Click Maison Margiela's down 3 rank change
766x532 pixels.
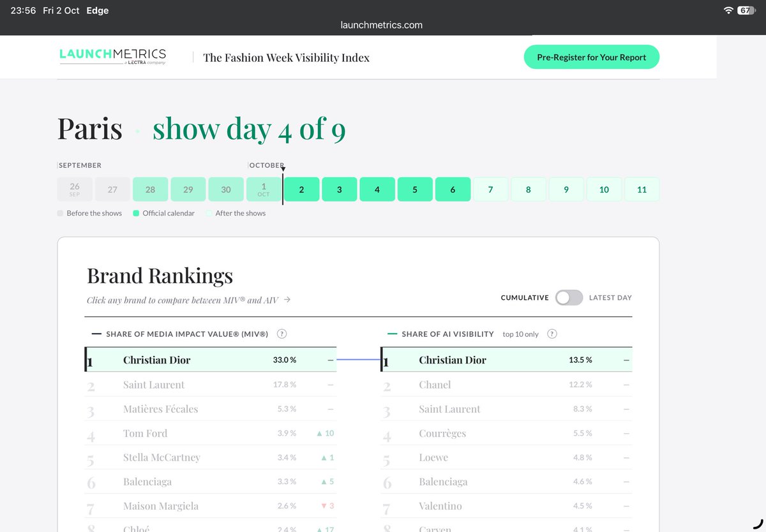click(x=327, y=506)
